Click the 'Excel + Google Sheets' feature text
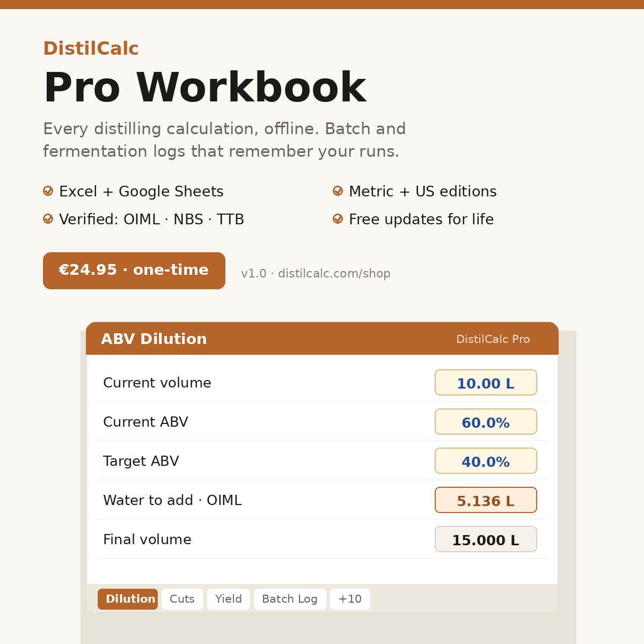 [141, 192]
